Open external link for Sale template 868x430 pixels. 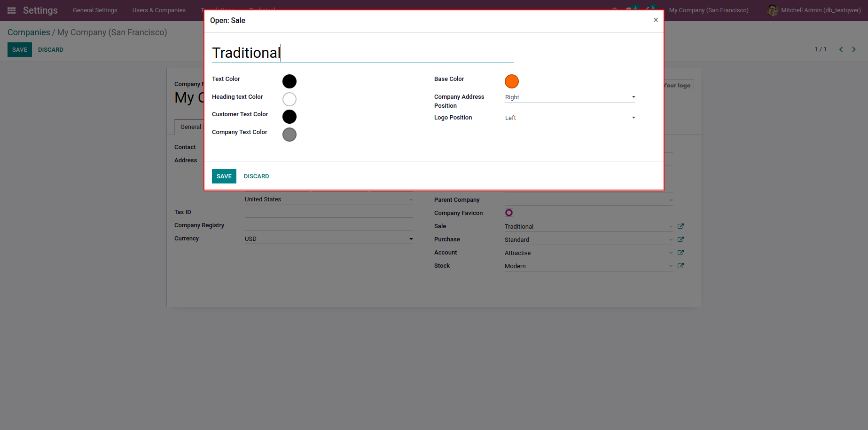point(680,226)
